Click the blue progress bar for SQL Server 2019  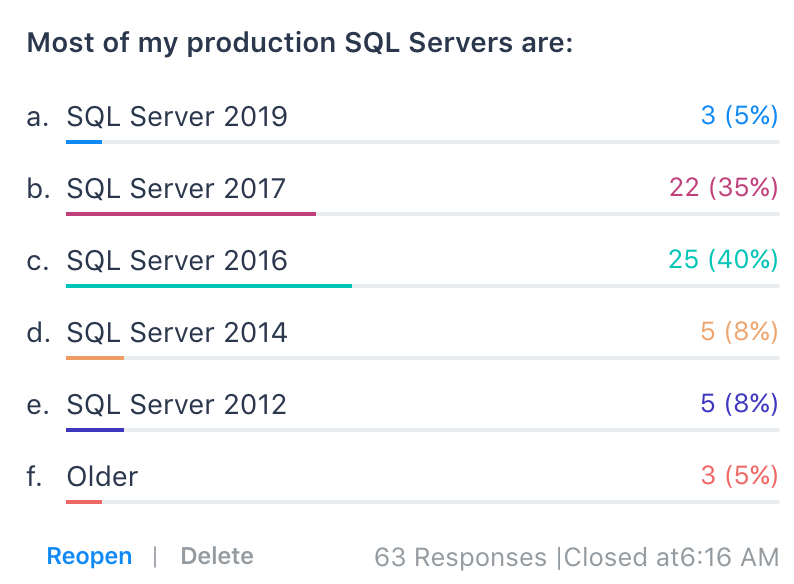pos(84,142)
